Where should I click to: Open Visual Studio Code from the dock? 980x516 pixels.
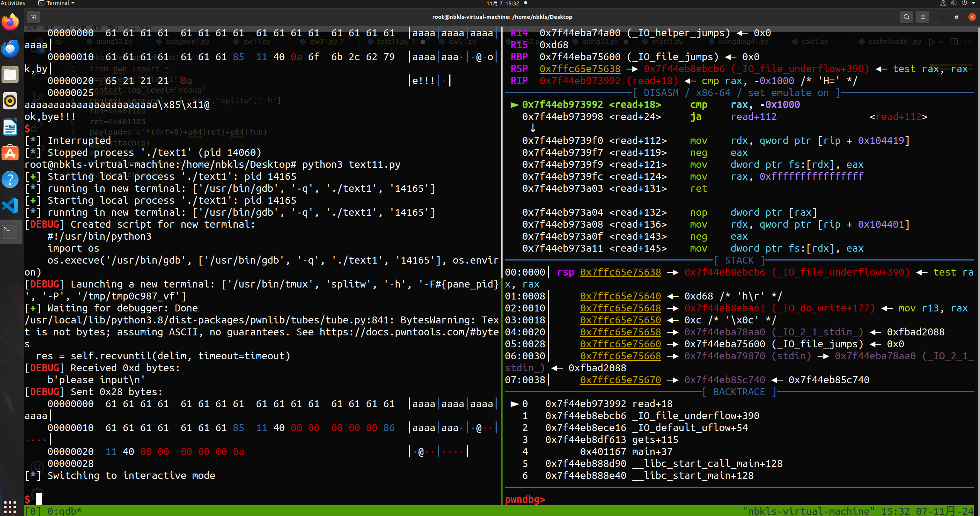pyautogui.click(x=10, y=205)
